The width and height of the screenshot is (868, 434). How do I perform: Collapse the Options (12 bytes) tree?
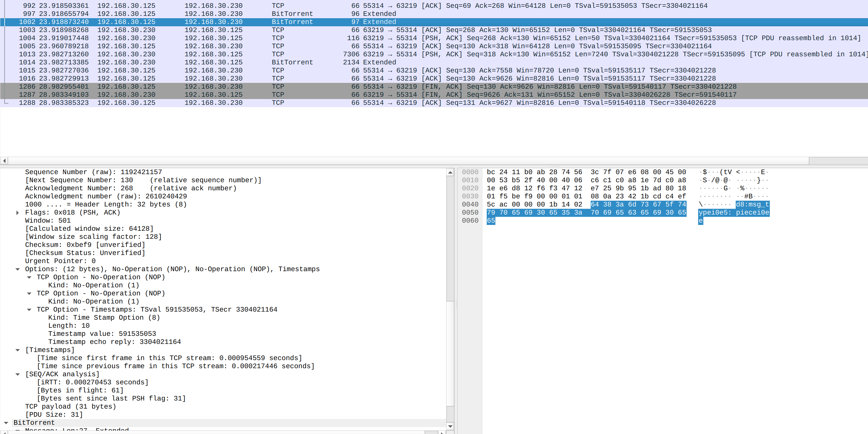[x=18, y=269]
